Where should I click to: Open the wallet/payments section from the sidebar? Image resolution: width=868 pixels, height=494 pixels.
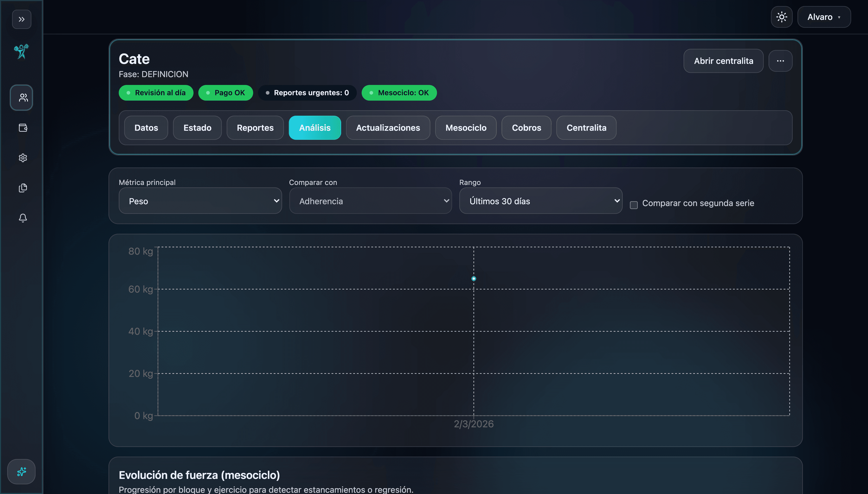tap(22, 128)
